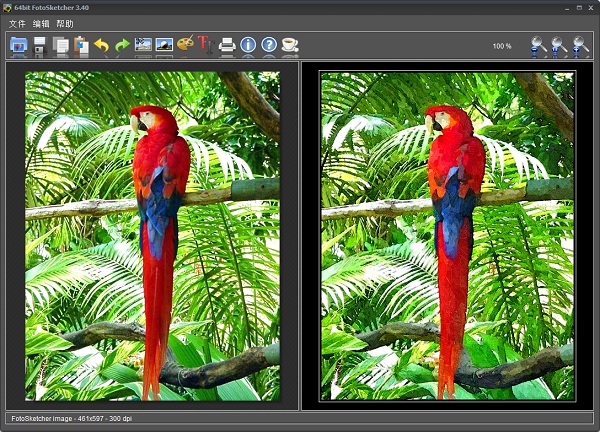
Task: Click the zoom in magnifier icon
Action: pos(581,46)
